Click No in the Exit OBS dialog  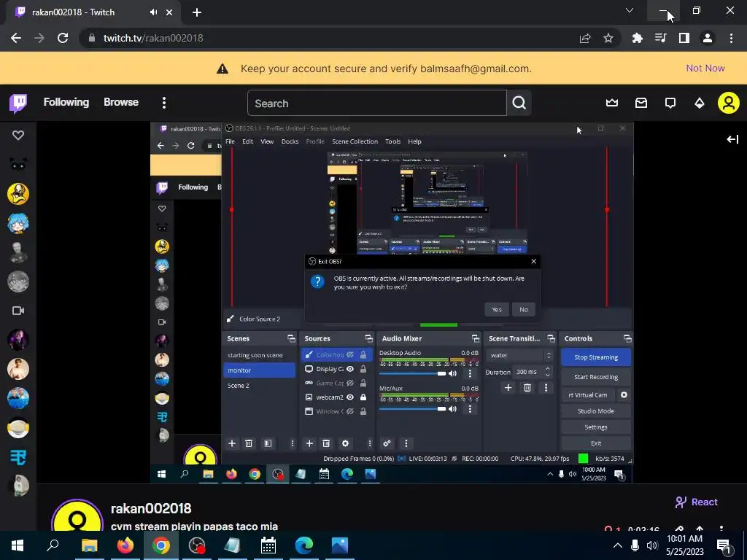tap(524, 309)
